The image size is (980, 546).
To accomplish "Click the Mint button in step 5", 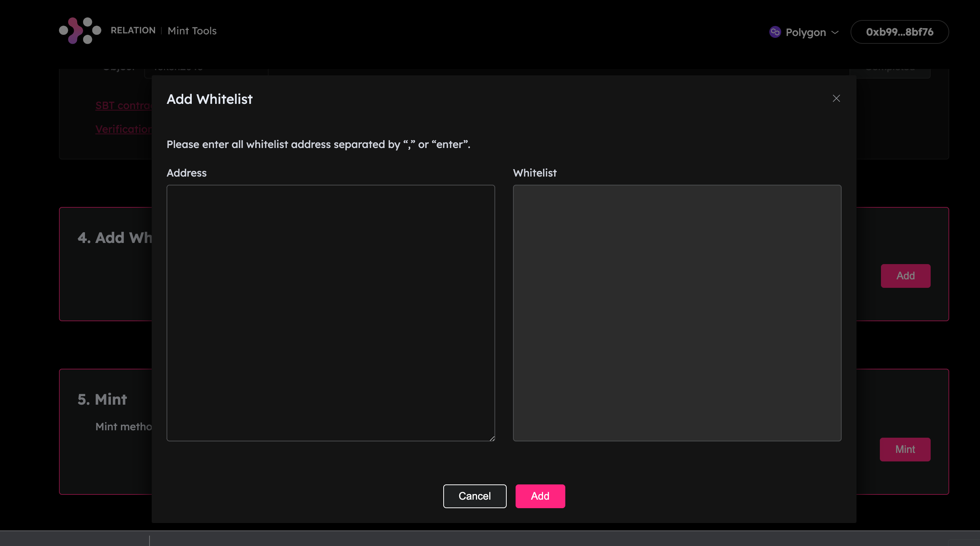I will [905, 449].
